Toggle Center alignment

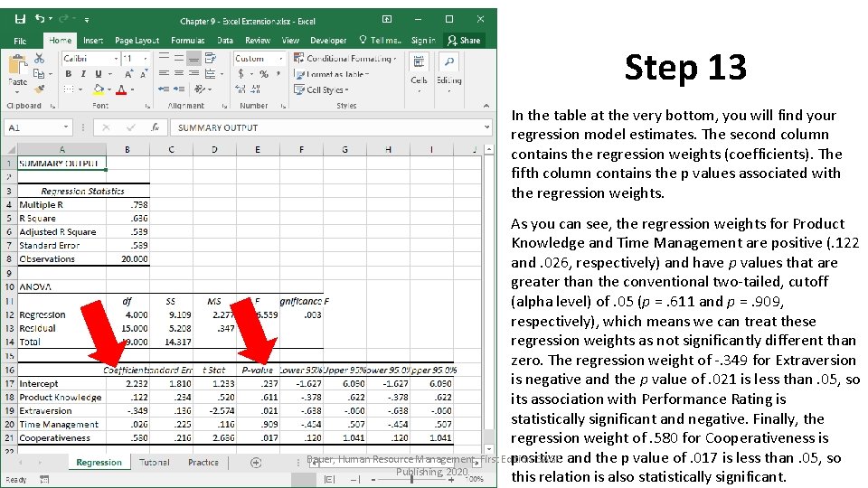tap(179, 73)
